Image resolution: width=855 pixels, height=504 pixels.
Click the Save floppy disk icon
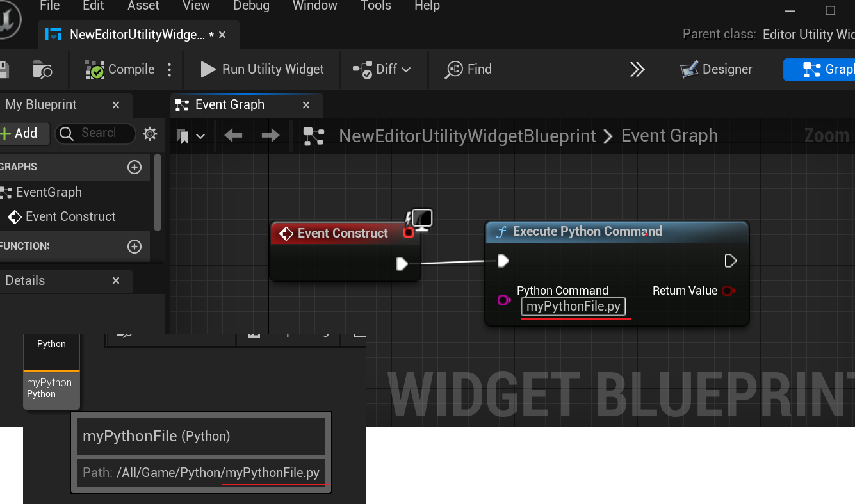3,69
